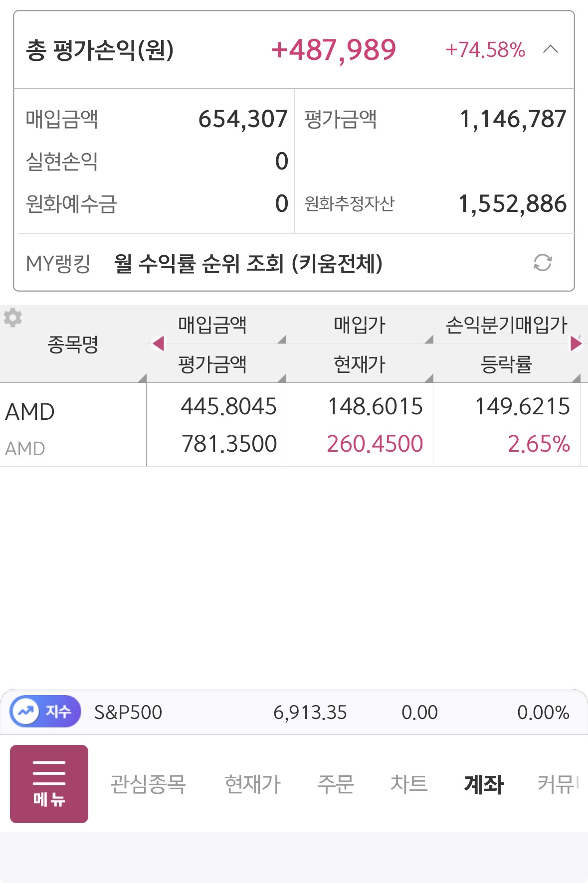Sort by 손익분기매입가 column header

[x=506, y=325]
